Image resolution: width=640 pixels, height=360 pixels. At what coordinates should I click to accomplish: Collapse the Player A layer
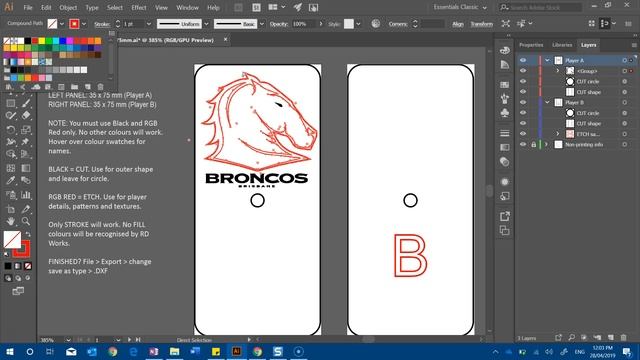click(x=547, y=60)
